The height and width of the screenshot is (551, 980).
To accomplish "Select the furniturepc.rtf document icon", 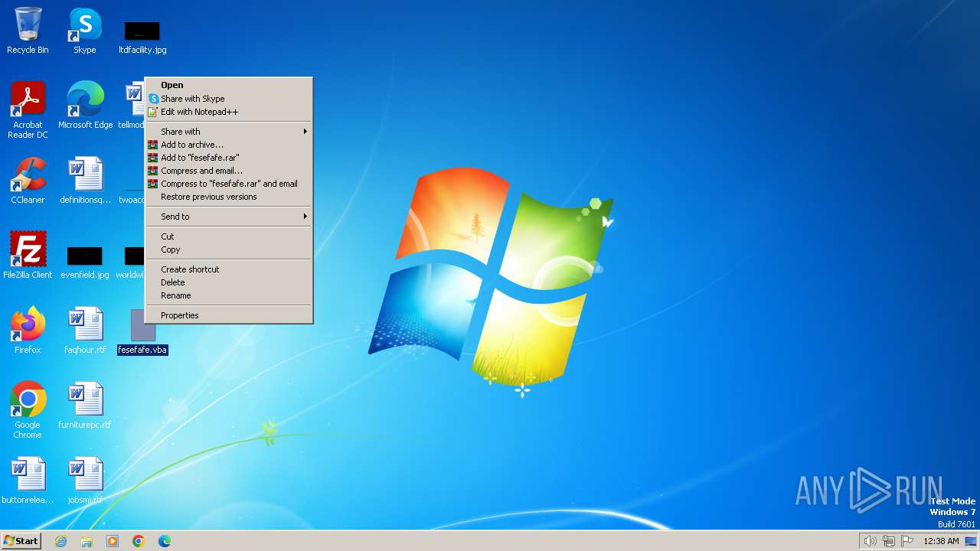I will [85, 406].
